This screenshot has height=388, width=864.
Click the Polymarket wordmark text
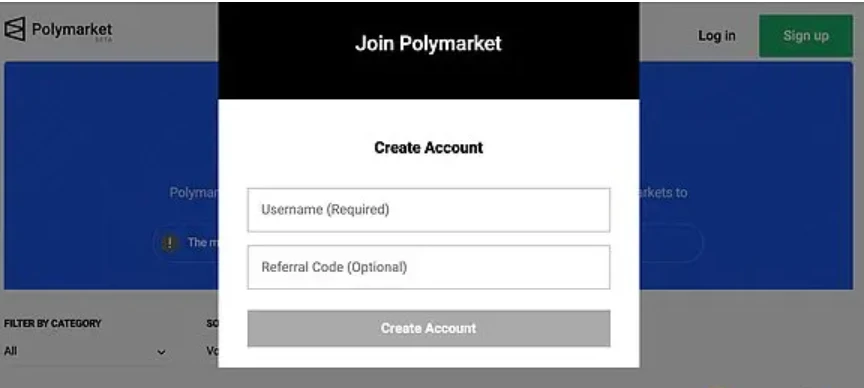(x=72, y=29)
